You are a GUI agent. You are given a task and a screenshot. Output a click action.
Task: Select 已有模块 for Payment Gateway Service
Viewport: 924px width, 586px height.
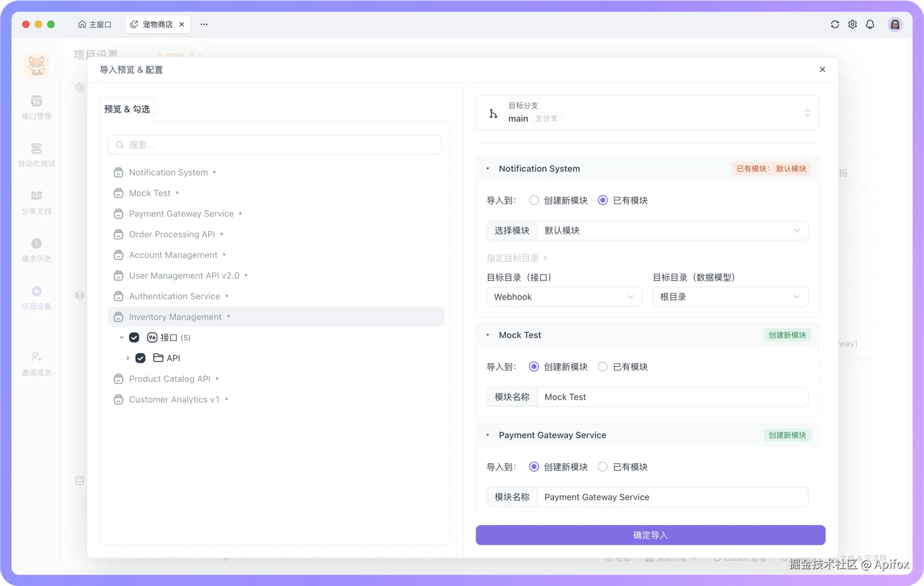(603, 467)
